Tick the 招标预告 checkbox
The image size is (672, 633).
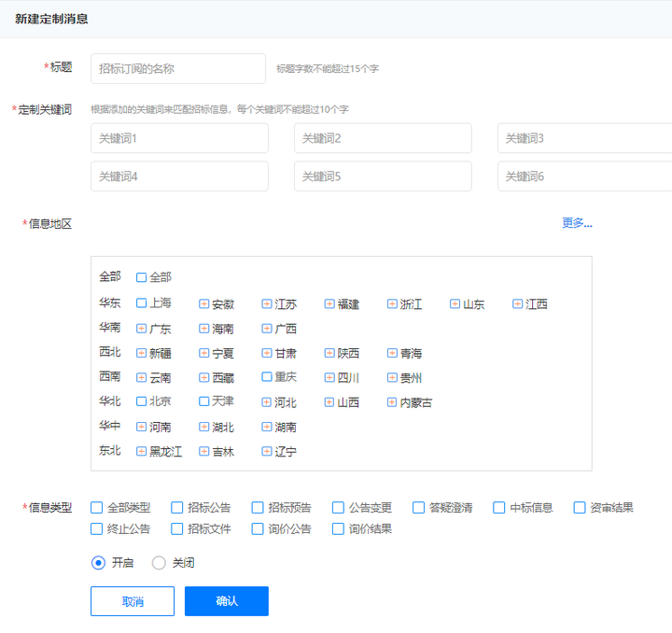coord(258,508)
